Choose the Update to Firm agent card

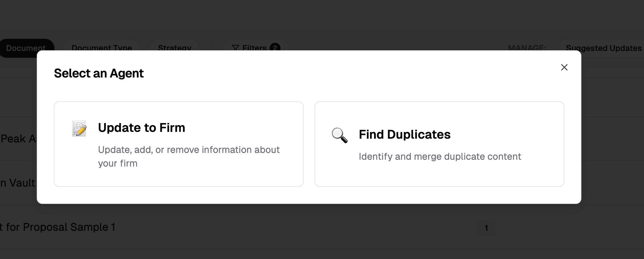179,144
